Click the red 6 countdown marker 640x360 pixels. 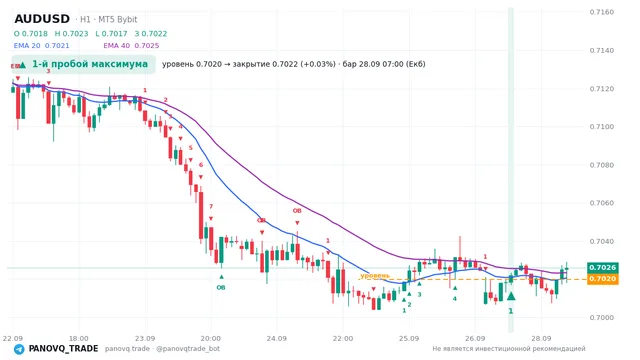pos(201,165)
